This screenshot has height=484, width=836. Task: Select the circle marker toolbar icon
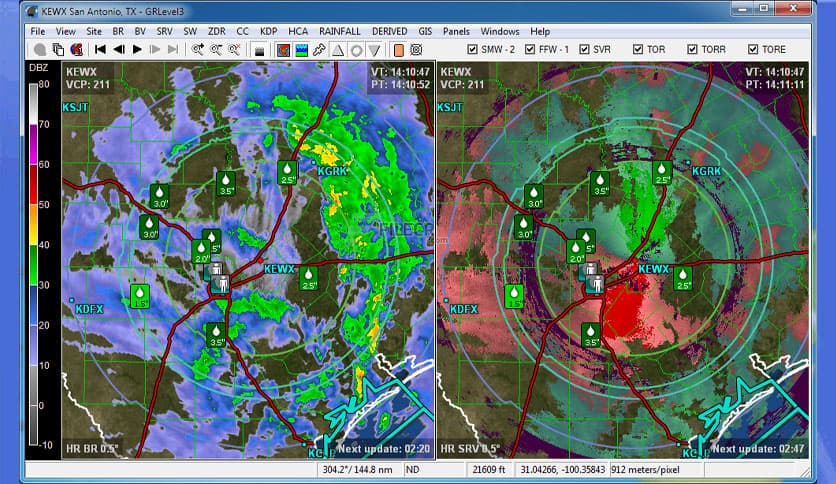click(x=356, y=49)
